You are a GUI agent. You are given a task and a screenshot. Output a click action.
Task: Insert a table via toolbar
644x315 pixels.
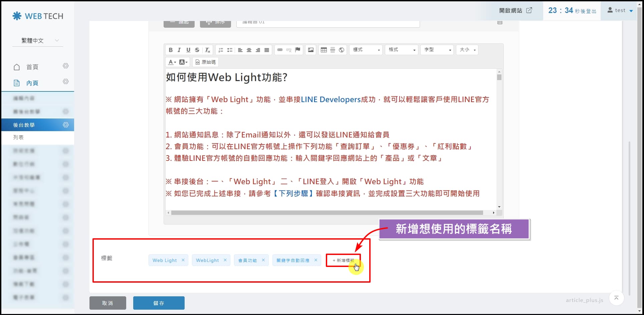click(x=324, y=50)
